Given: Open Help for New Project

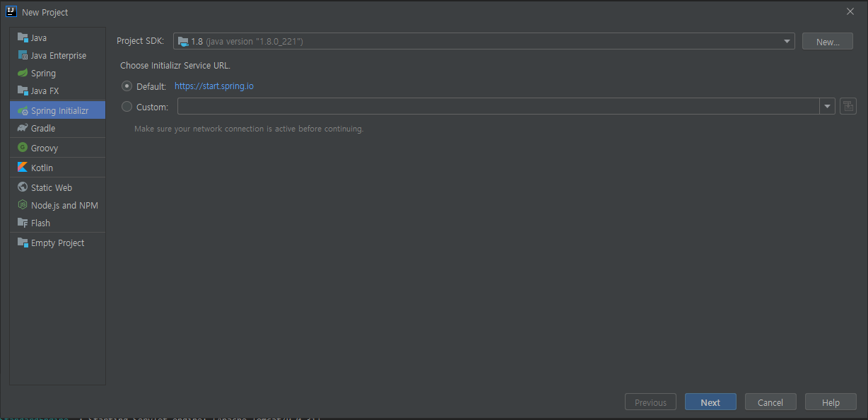Looking at the screenshot, I should pos(831,402).
